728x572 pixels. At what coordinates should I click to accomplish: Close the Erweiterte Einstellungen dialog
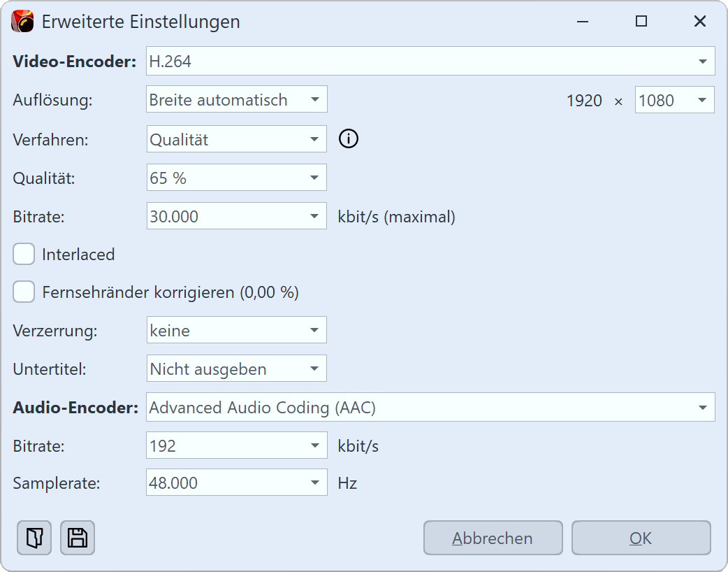pos(700,22)
